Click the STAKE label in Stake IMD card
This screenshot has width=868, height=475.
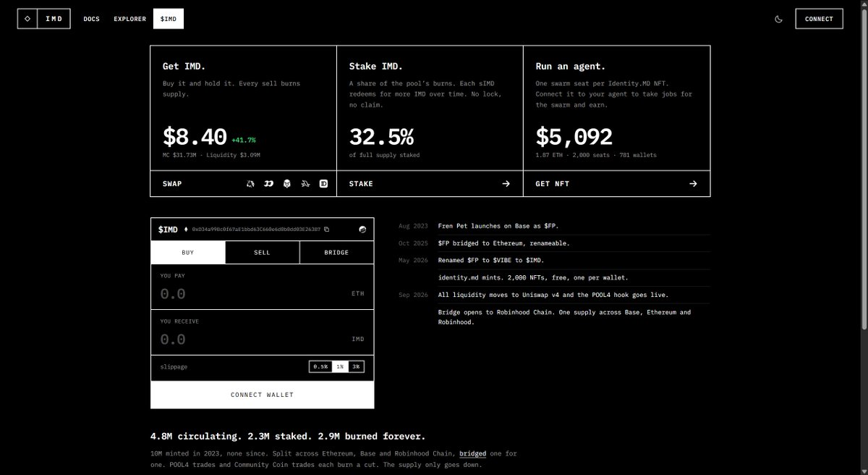click(361, 184)
